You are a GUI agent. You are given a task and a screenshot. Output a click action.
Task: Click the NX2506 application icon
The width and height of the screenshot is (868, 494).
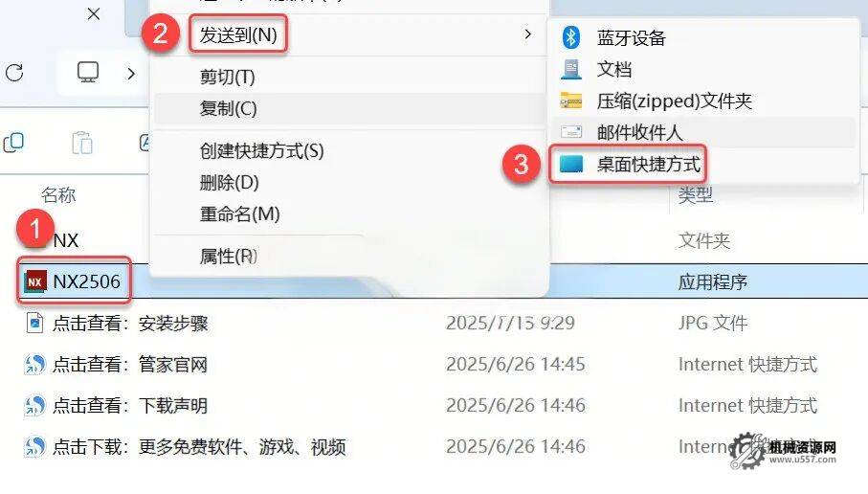coord(34,281)
